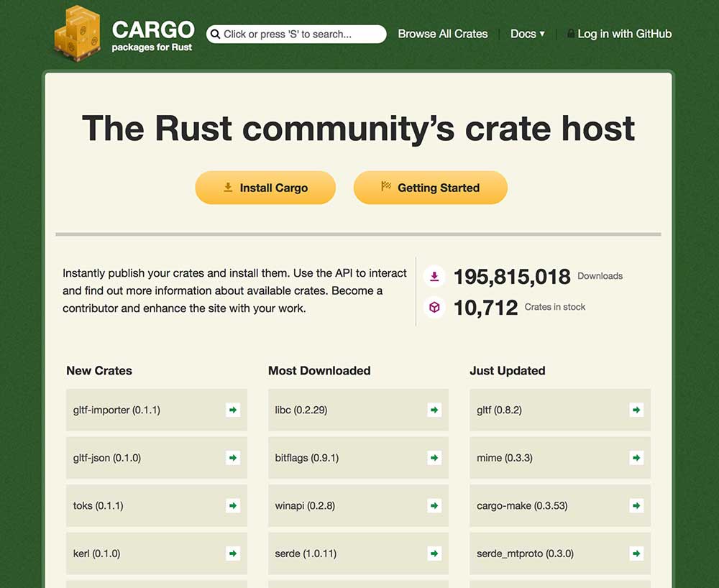
Task: Click the Getting Started button
Action: coord(431,188)
